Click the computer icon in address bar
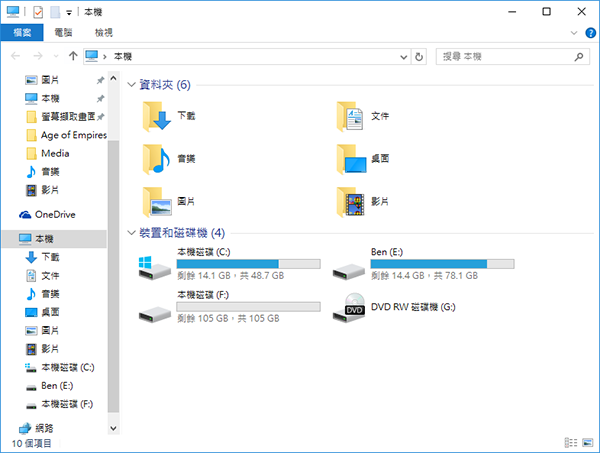Image resolution: width=600 pixels, height=453 pixels. [91, 56]
